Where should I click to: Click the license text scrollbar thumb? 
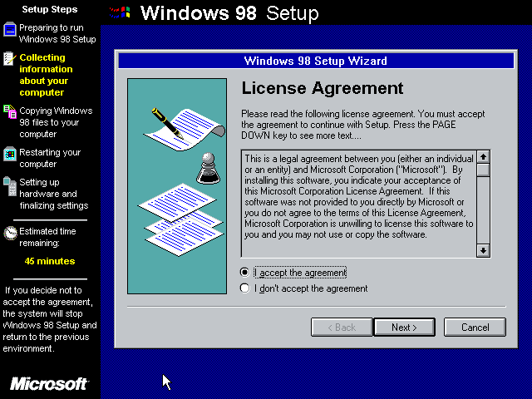coord(483,170)
